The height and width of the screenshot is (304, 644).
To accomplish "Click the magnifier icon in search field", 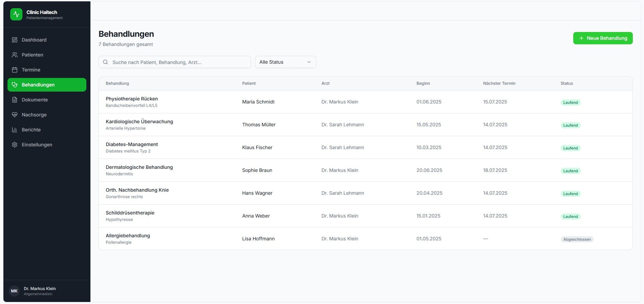I will pyautogui.click(x=105, y=62).
